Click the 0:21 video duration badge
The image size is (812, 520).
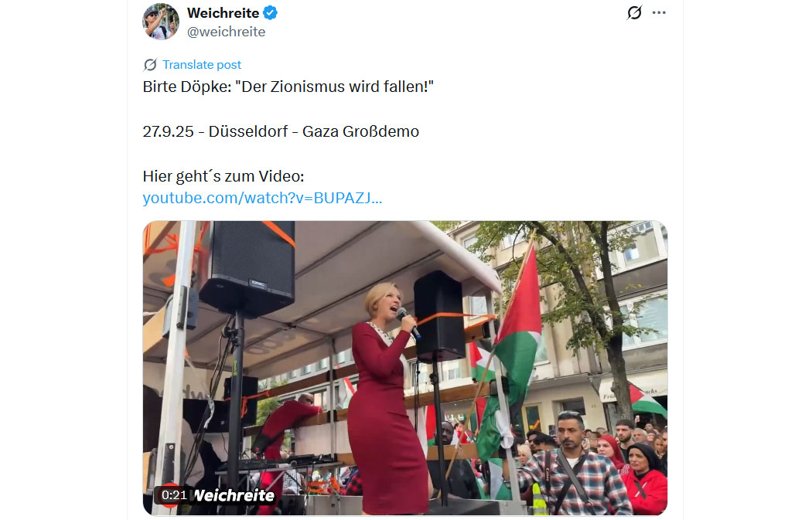pyautogui.click(x=174, y=495)
